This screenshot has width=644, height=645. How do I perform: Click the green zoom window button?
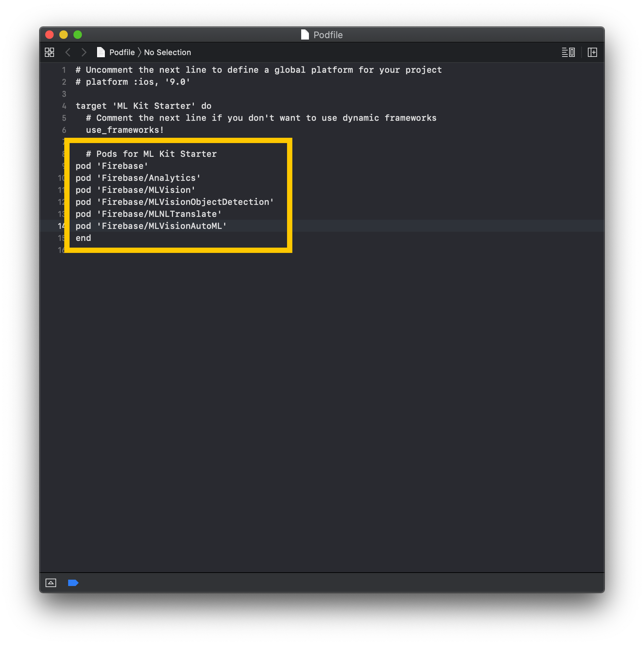click(x=78, y=35)
